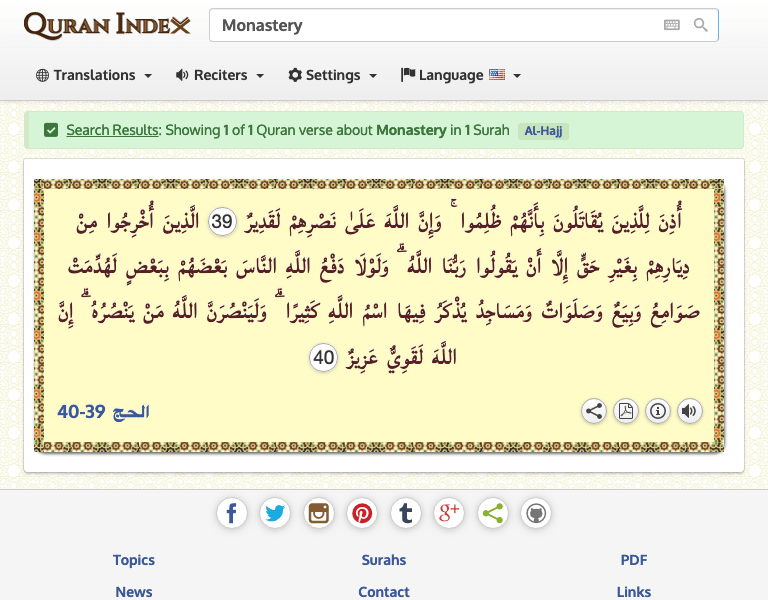Viewport: 768px width, 600px height.
Task: Open the Tumblr icon
Action: coord(406,514)
